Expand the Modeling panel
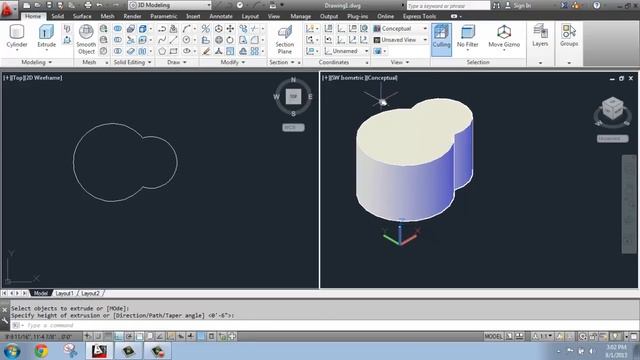Image resolution: width=640 pixels, height=360 pixels. click(37, 62)
